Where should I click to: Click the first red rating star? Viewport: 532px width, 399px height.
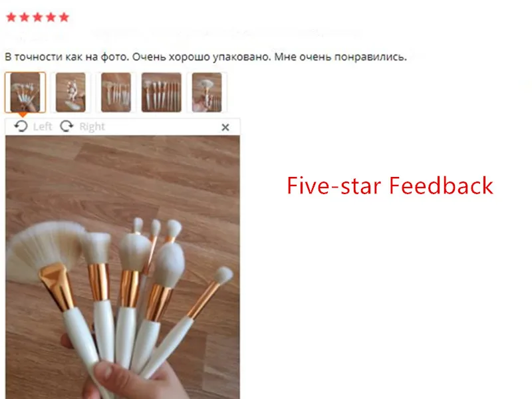tap(11, 17)
